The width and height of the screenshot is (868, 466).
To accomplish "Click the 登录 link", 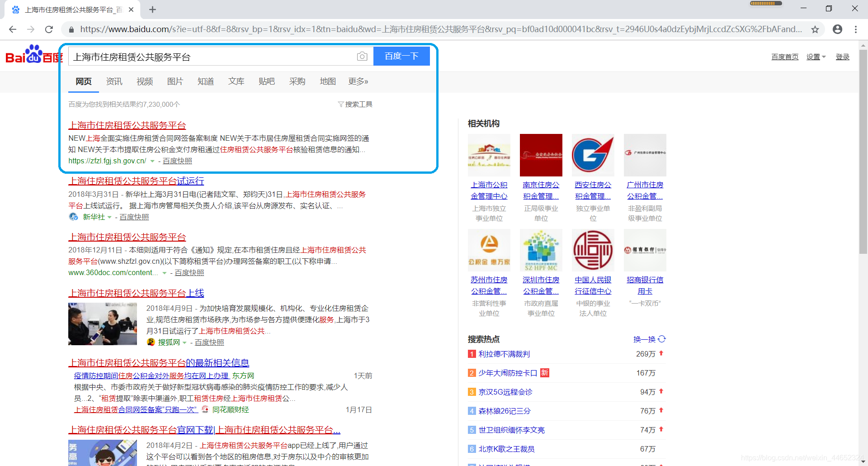I will (842, 57).
